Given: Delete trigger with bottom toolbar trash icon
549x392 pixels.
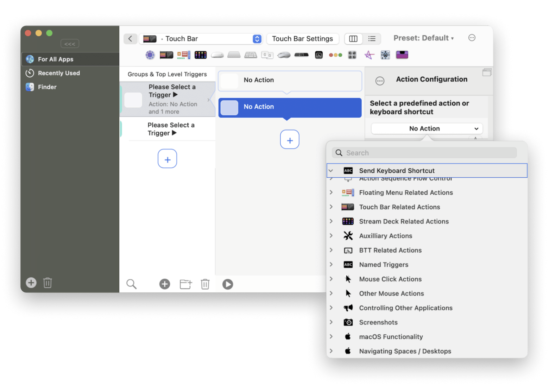Looking at the screenshot, I should click(x=205, y=284).
